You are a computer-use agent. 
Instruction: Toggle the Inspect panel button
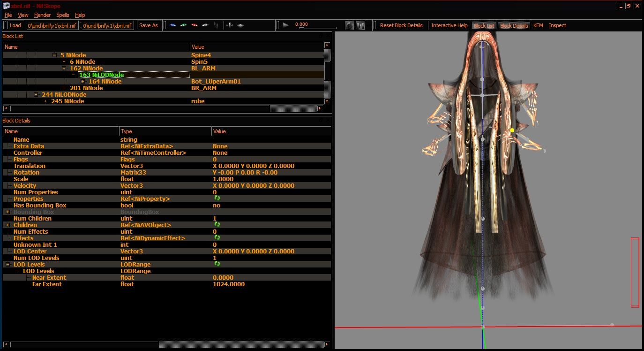click(x=557, y=25)
